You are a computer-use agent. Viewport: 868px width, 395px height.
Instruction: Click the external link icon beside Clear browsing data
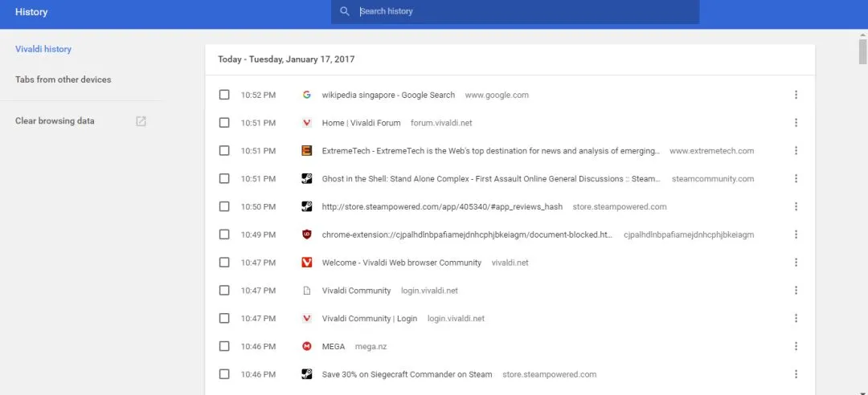pos(141,121)
